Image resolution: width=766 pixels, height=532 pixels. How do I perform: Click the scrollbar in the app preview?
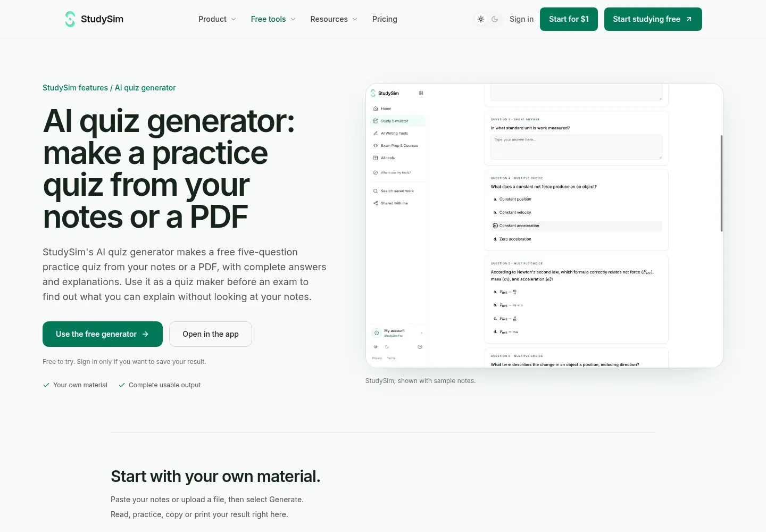pyautogui.click(x=721, y=184)
